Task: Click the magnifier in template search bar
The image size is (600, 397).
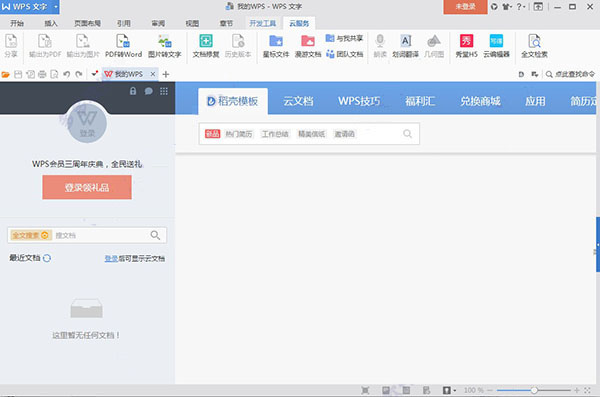Action: (408, 134)
